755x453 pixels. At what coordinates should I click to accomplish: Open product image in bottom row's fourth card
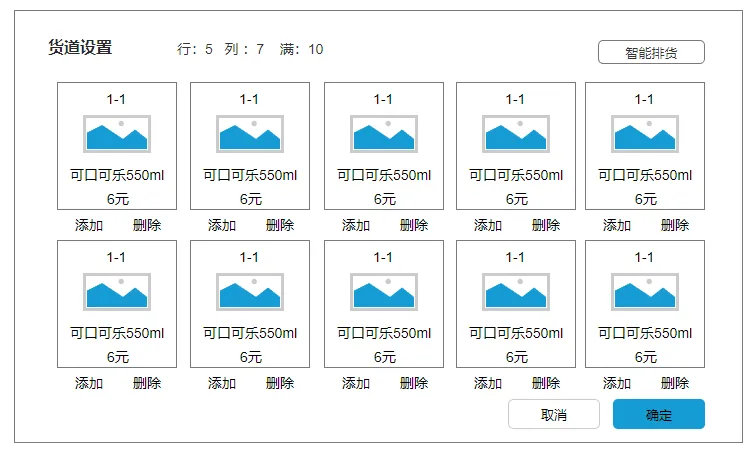(516, 292)
